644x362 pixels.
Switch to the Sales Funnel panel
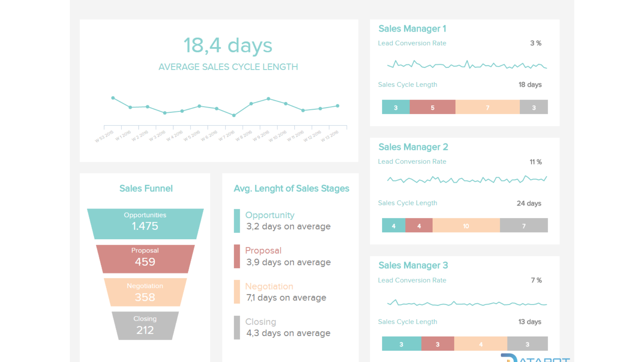click(146, 188)
